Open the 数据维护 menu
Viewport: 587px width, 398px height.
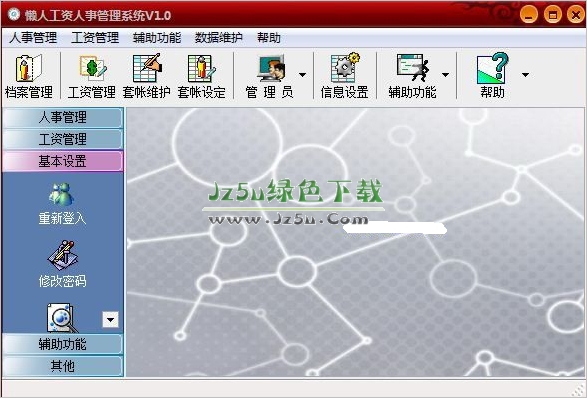point(219,38)
